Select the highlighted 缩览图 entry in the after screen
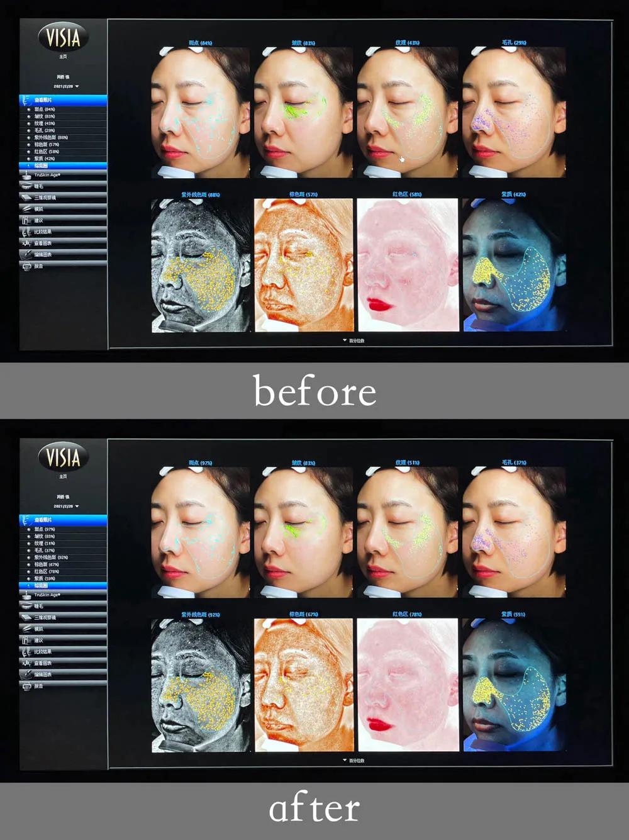The image size is (629, 840). (63, 585)
